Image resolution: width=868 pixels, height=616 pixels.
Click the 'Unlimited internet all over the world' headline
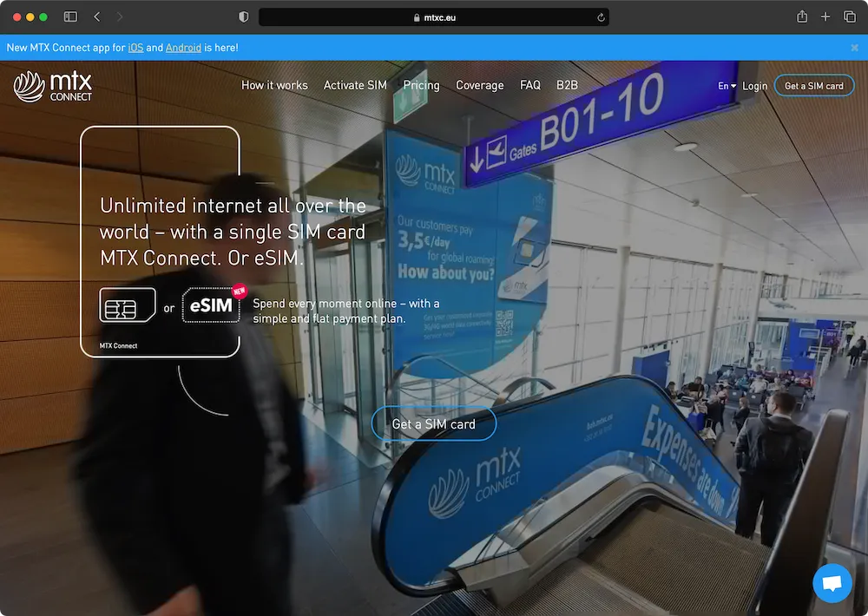coord(233,232)
